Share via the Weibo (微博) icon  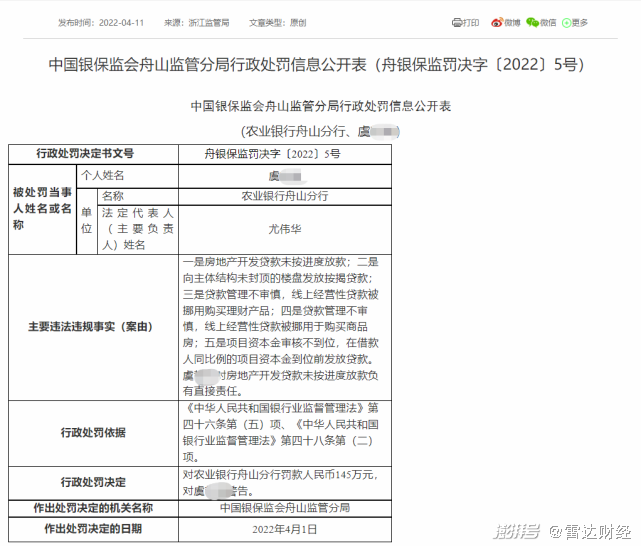pyautogui.click(x=497, y=22)
